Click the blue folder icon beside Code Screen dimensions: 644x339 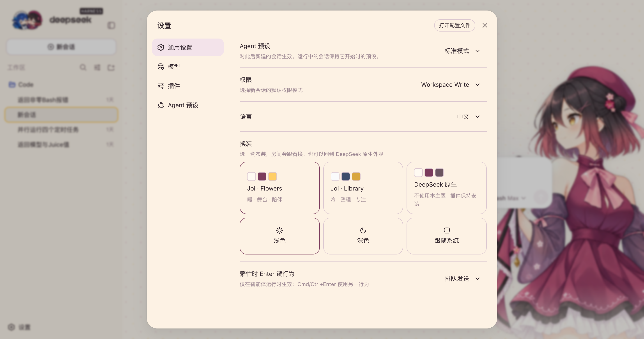[x=12, y=85]
